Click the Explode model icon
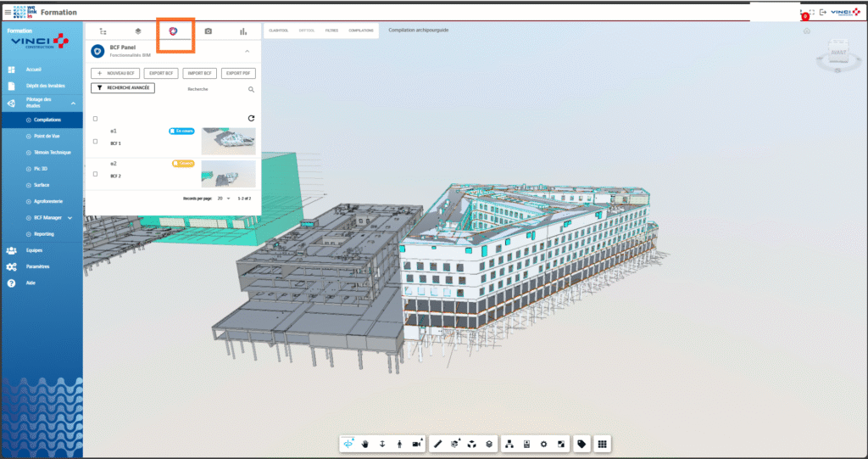Viewport: 868px width, 459px height. 472,444
